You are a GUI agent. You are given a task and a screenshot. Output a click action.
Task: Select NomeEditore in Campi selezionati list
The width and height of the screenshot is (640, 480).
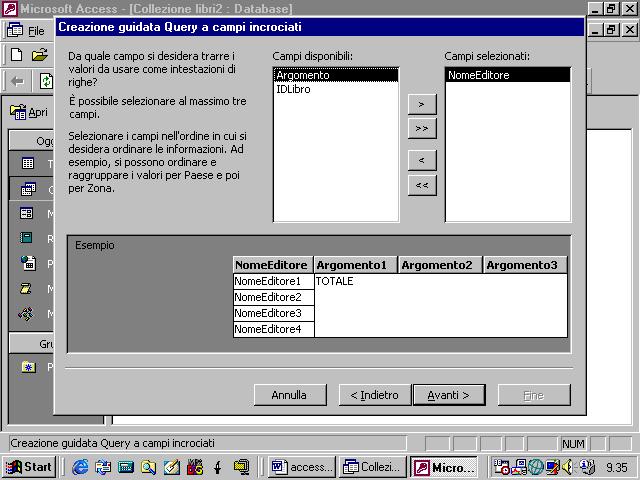point(478,75)
